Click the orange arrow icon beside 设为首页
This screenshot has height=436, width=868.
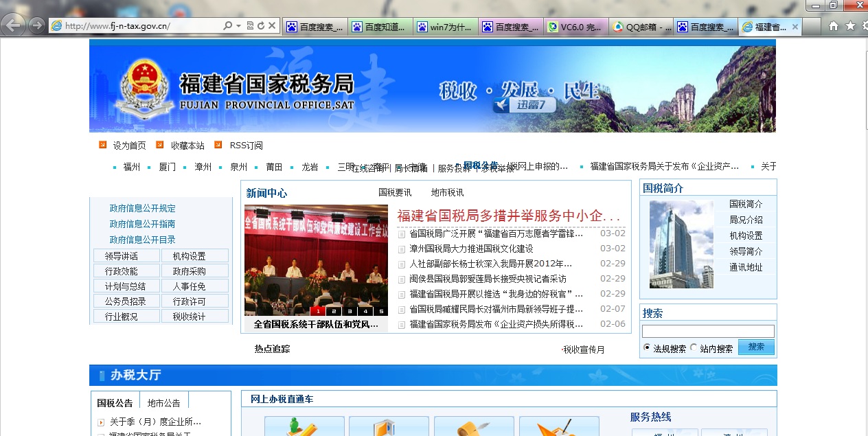click(103, 145)
